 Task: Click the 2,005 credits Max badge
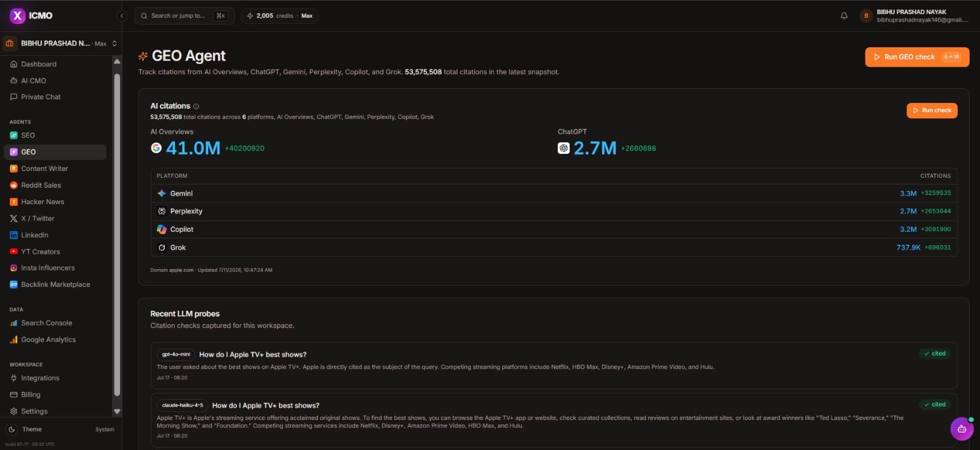[x=279, y=16]
